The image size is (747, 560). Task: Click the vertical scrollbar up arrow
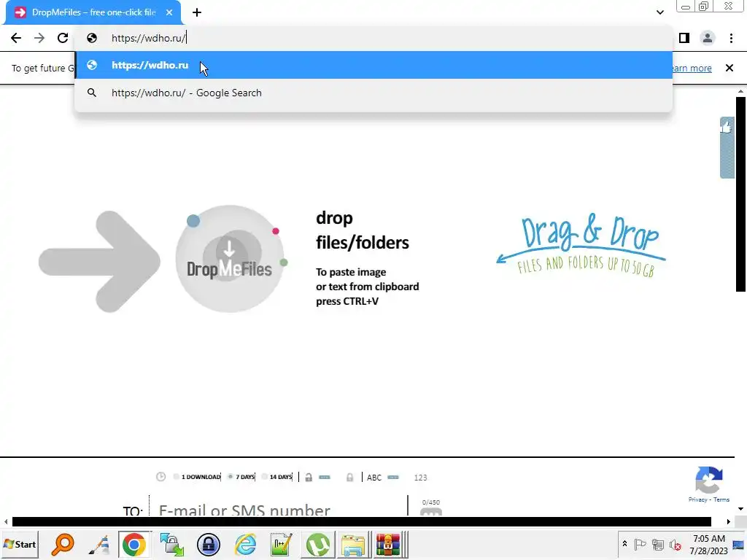point(740,91)
